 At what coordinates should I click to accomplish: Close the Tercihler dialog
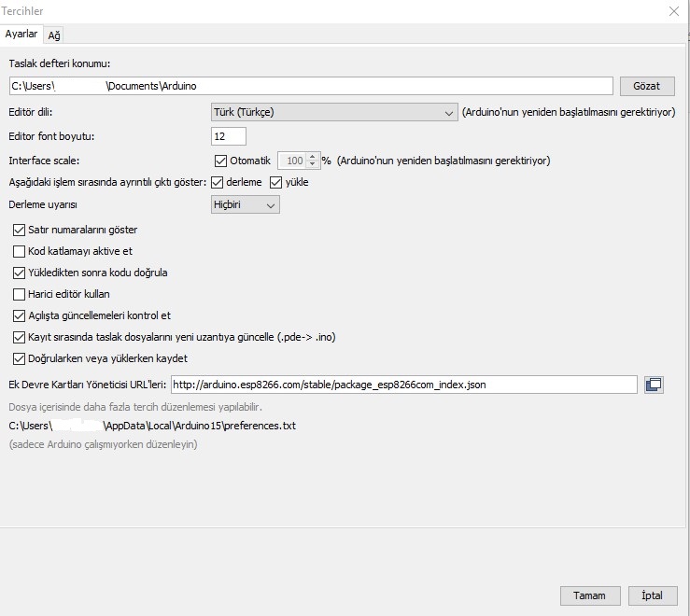pos(674,11)
